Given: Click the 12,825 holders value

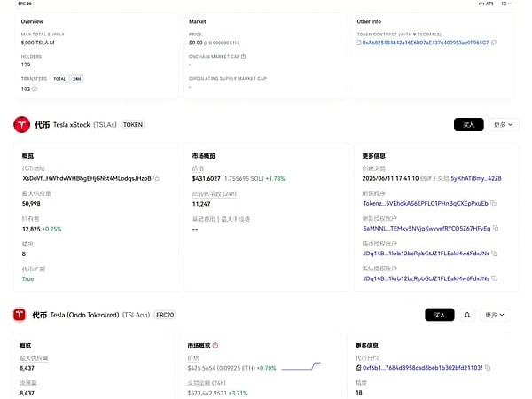Looking at the screenshot, I should [31, 229].
